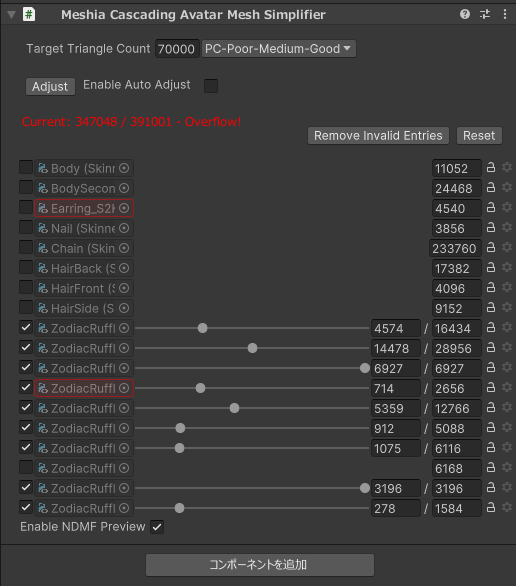Toggle the Enable Auto Adjust checkbox
This screenshot has width=516, height=586.
coord(211,86)
